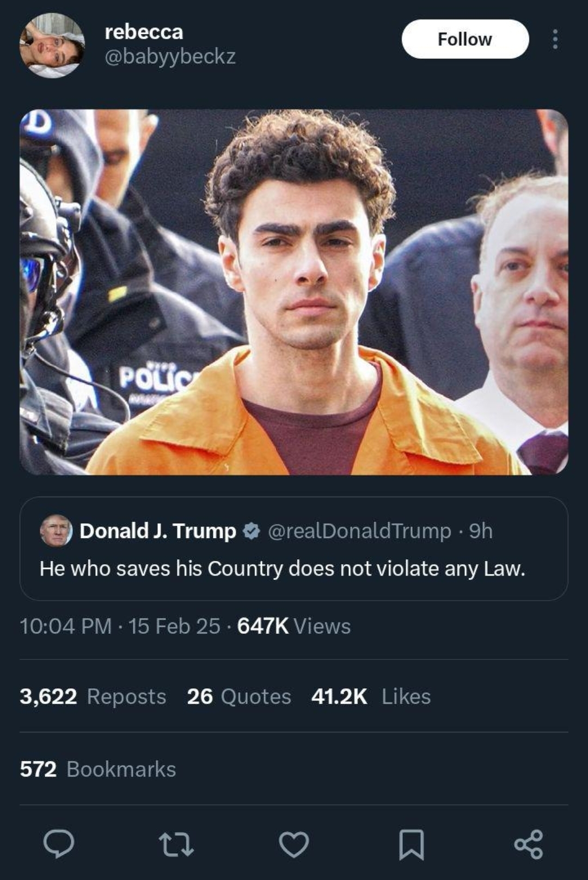Tap the repost arrows icon
This screenshot has height=880, width=588.
point(176,844)
